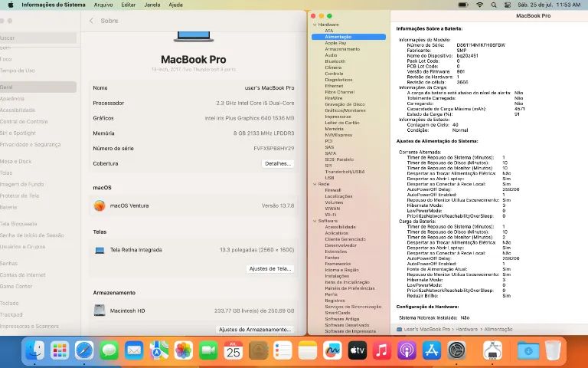Open Finder from the Dock
Image resolution: width=588 pixels, height=368 pixels.
click(x=35, y=350)
